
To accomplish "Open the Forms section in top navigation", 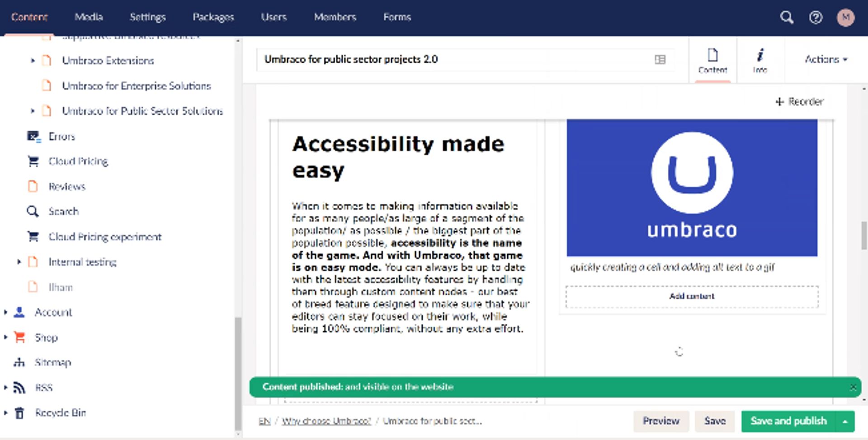I will tap(397, 17).
